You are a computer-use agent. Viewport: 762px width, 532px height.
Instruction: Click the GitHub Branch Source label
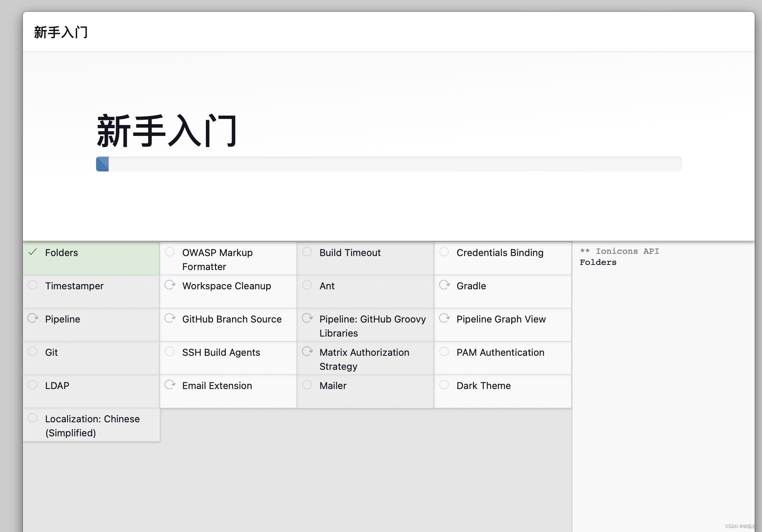232,319
